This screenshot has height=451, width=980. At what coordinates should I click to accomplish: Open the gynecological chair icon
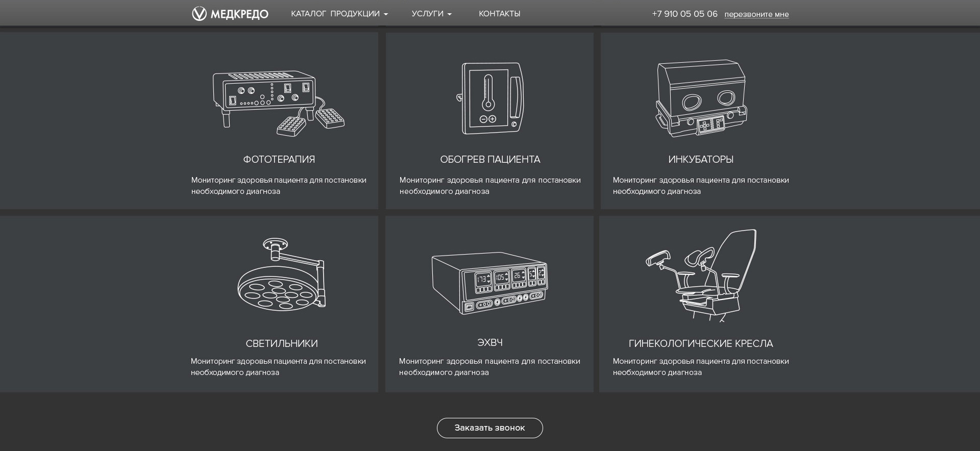pos(701,275)
